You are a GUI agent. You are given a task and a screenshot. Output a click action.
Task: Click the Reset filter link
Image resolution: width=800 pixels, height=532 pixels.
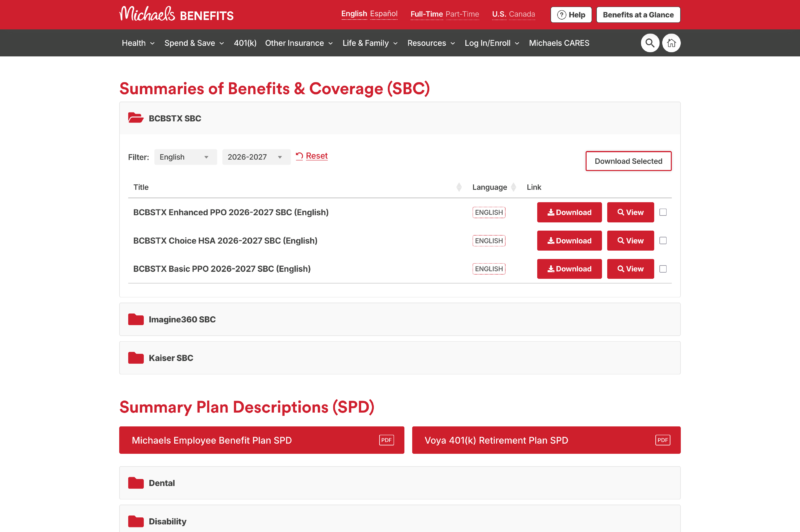[312, 156]
